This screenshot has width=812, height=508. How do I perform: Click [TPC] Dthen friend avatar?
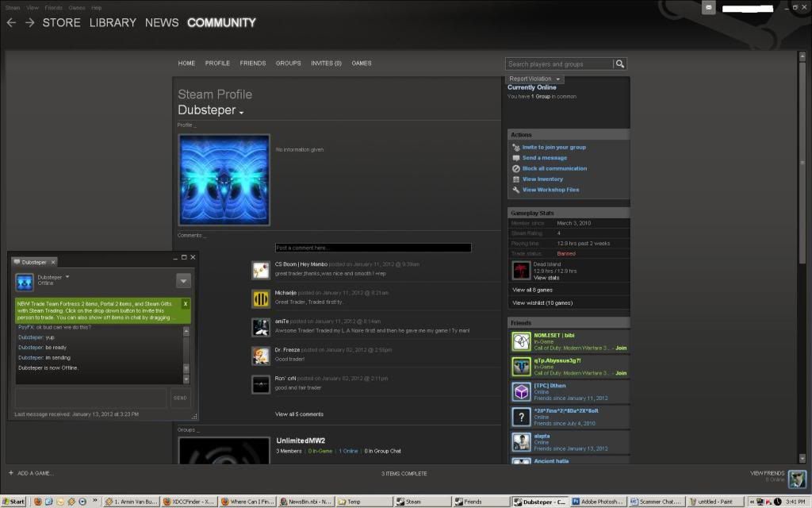click(522, 392)
